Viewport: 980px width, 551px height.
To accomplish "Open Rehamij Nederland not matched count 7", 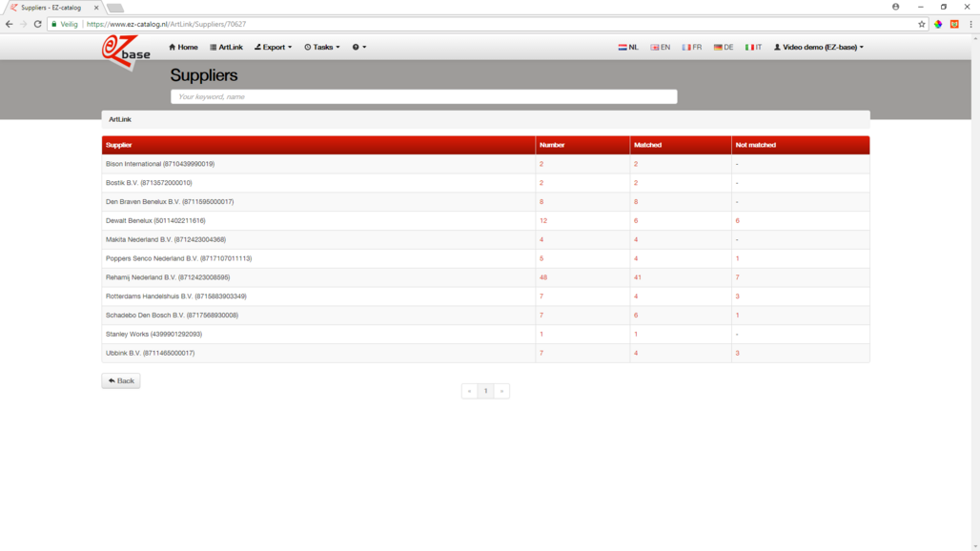I will coord(738,277).
